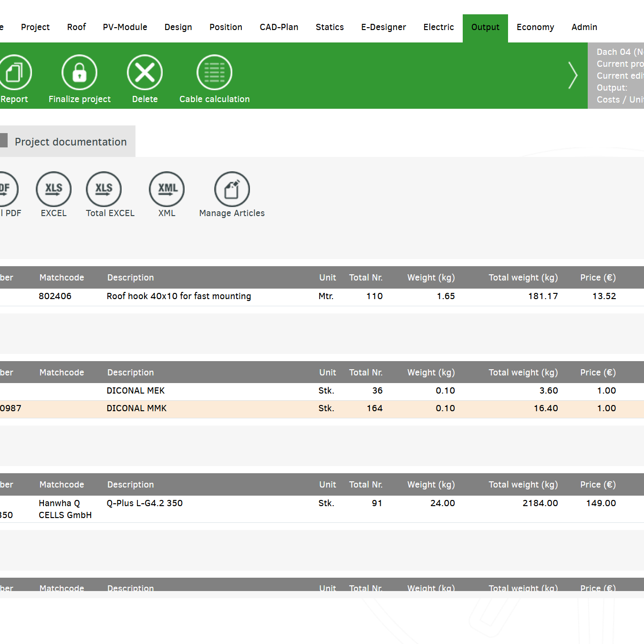Click the Finalize project lock icon
The image size is (644, 644).
click(x=79, y=73)
